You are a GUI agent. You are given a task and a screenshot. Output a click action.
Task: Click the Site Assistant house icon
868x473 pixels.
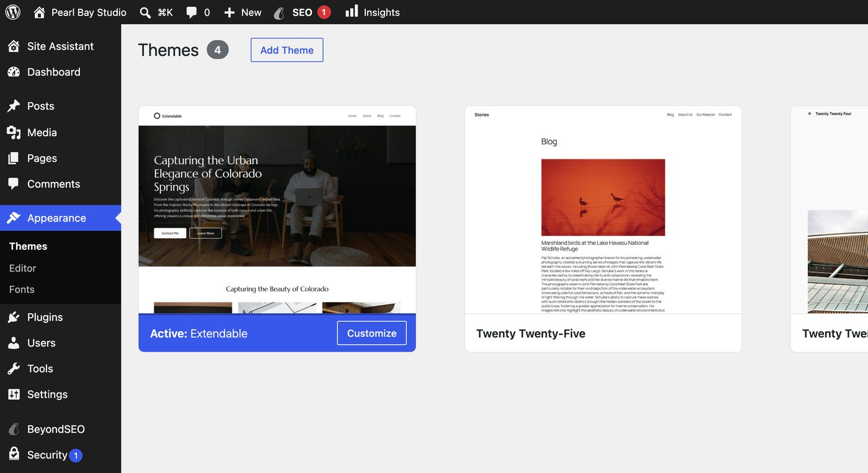point(14,46)
